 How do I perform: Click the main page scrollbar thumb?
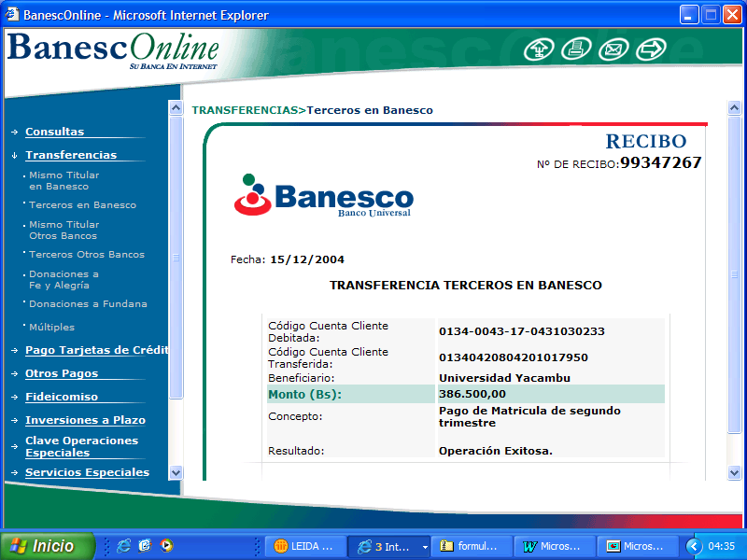point(734,274)
